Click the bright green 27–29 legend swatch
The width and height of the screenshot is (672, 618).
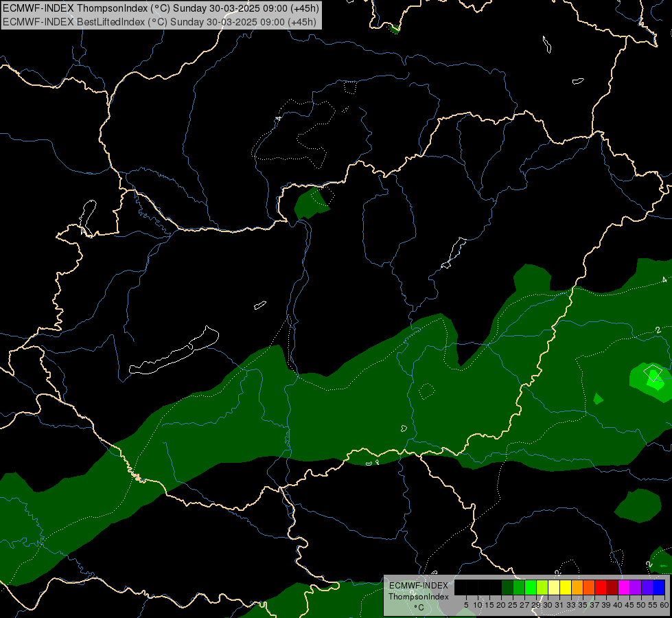[531, 587]
